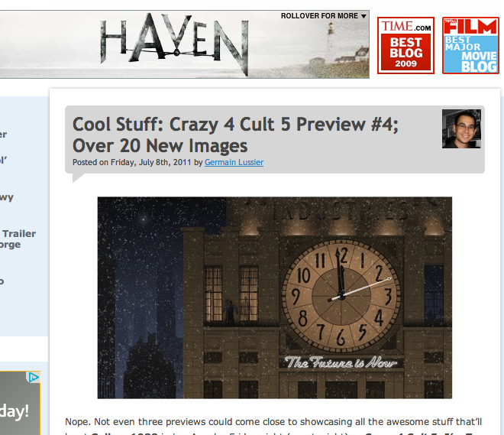Image resolution: width=504 pixels, height=435 pixels.
Task: Click the Total Film Best Major Movie Blog badge
Action: (x=470, y=45)
